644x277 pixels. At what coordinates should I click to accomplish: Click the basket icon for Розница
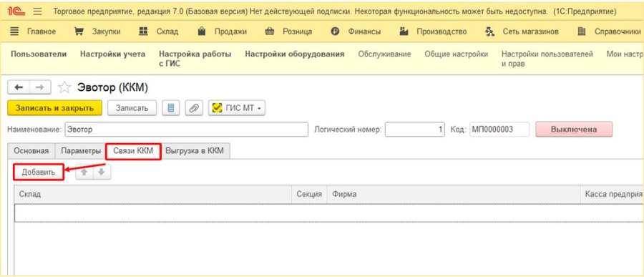(x=270, y=31)
